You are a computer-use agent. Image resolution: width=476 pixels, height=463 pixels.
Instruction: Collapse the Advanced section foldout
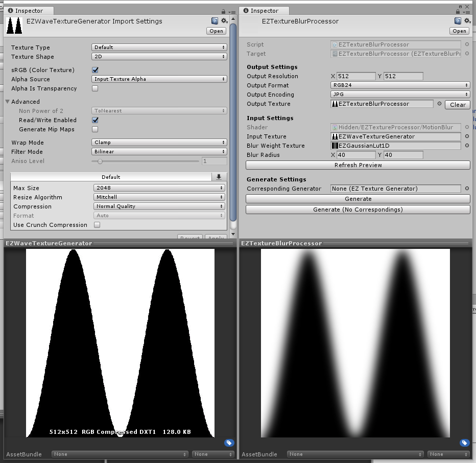[8, 102]
